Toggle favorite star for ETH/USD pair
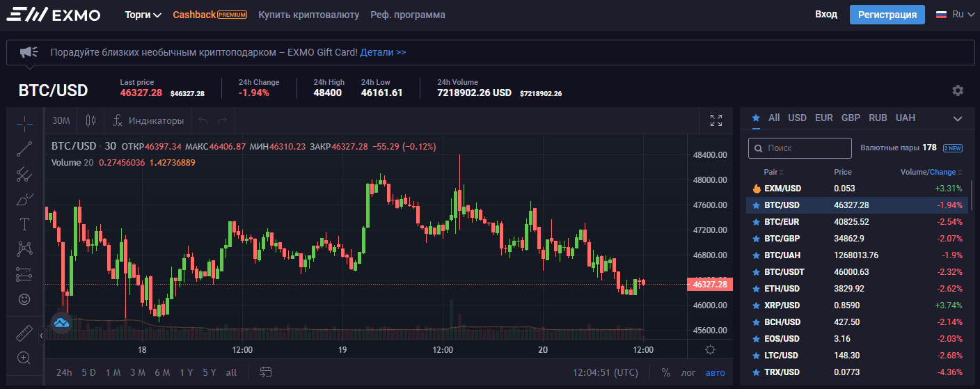The image size is (980, 389). click(x=756, y=289)
